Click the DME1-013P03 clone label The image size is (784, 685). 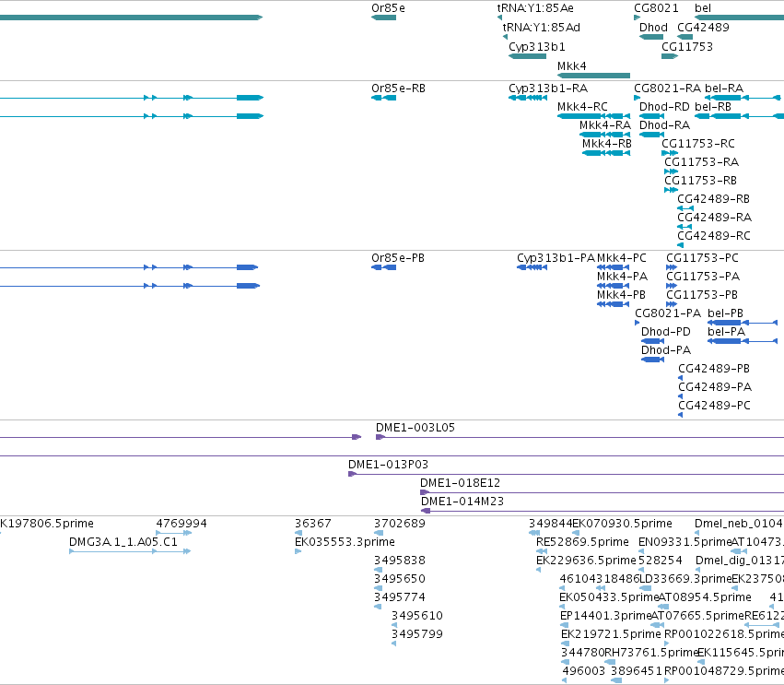tap(388, 465)
